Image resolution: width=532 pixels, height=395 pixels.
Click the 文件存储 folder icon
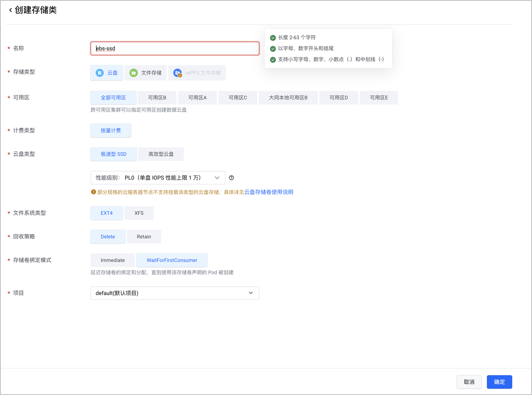coord(133,73)
